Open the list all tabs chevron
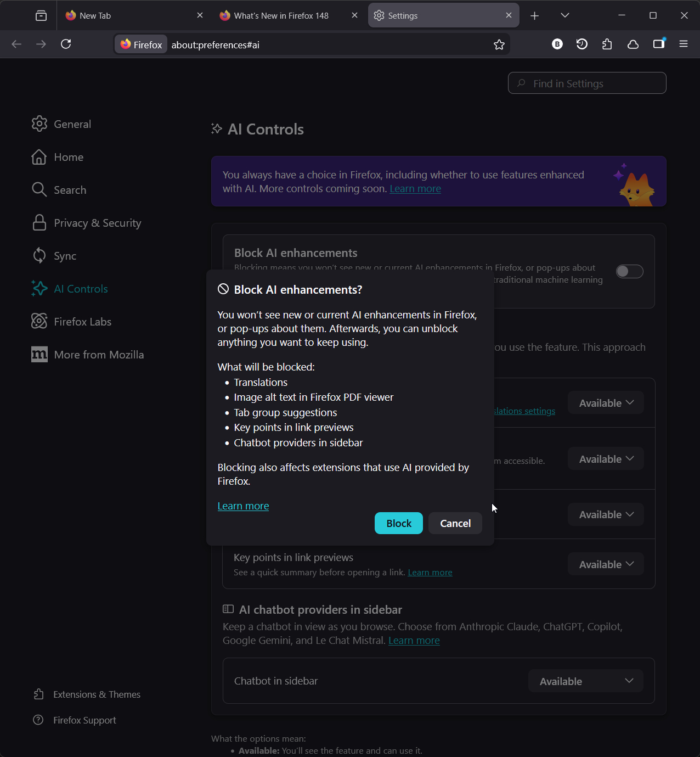700x757 pixels. click(x=565, y=15)
